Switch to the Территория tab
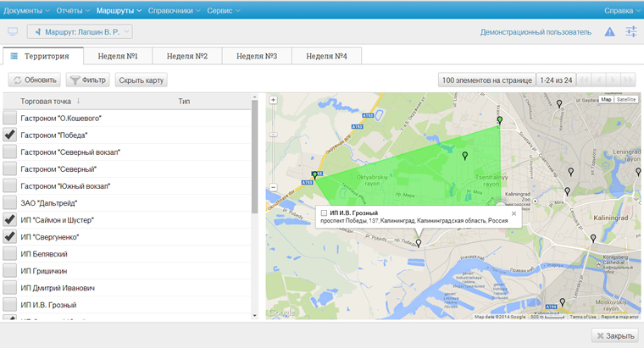This screenshot has width=644, height=348. coord(42,56)
